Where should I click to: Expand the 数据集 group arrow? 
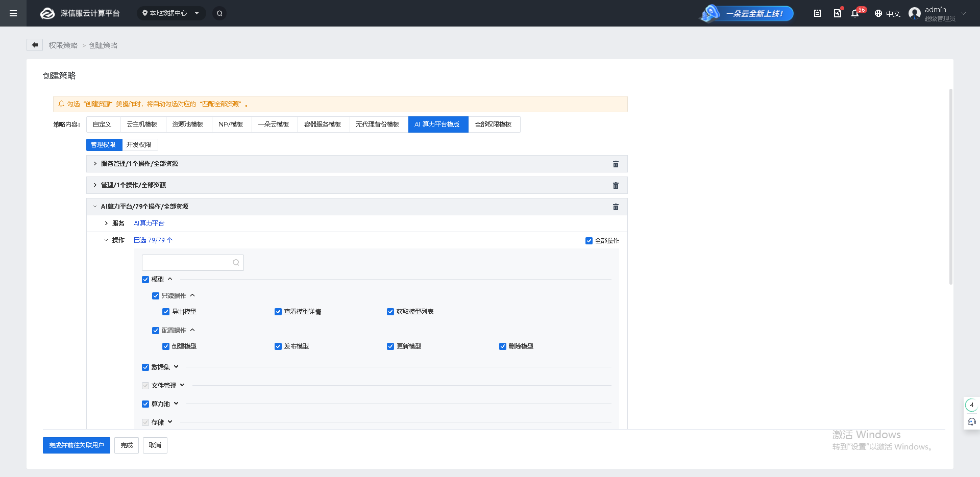(176, 367)
